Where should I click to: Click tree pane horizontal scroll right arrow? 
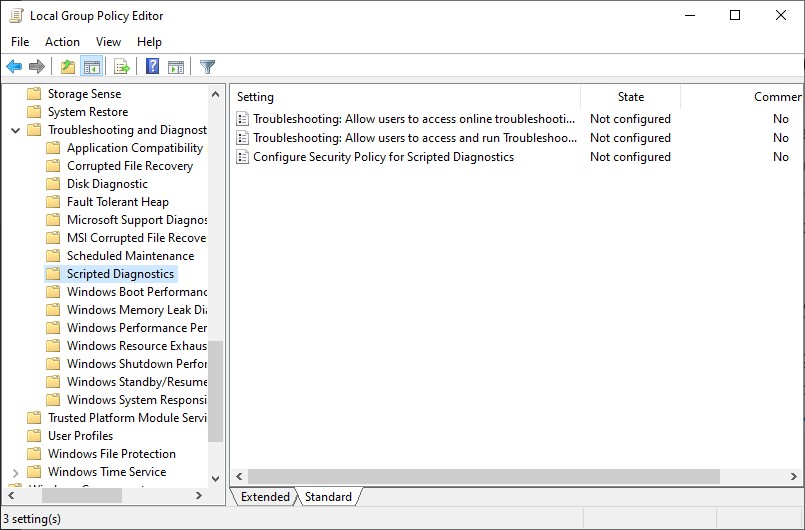point(199,496)
